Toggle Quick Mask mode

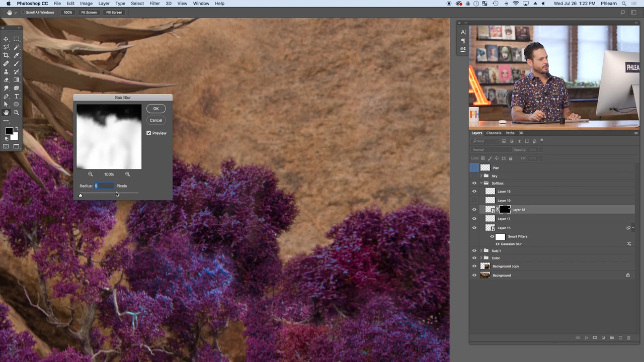click(6, 146)
